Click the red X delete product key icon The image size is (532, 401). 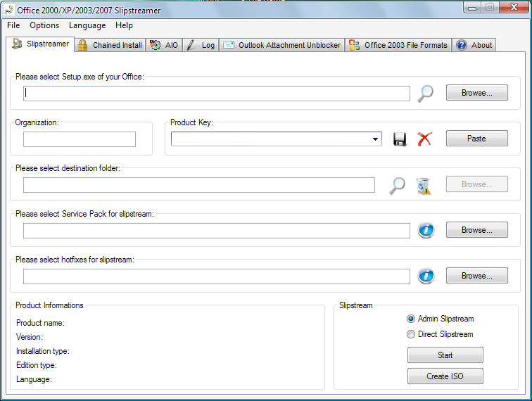[424, 139]
